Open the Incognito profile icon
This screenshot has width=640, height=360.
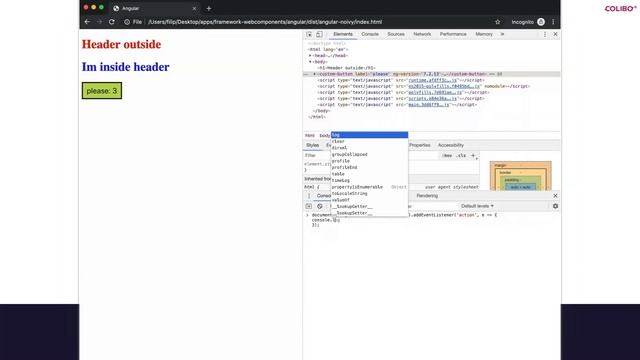[x=541, y=22]
